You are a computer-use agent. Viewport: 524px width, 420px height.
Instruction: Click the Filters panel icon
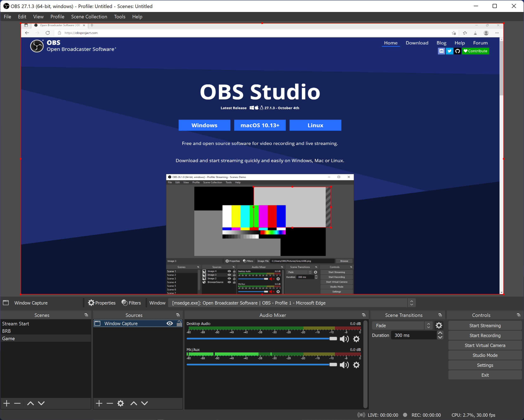pyautogui.click(x=131, y=303)
